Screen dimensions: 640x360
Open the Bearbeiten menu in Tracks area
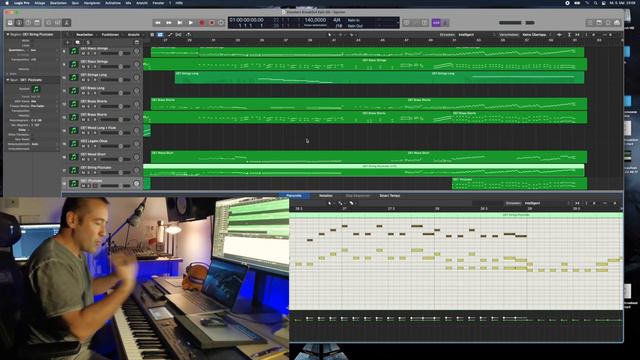click(x=84, y=35)
